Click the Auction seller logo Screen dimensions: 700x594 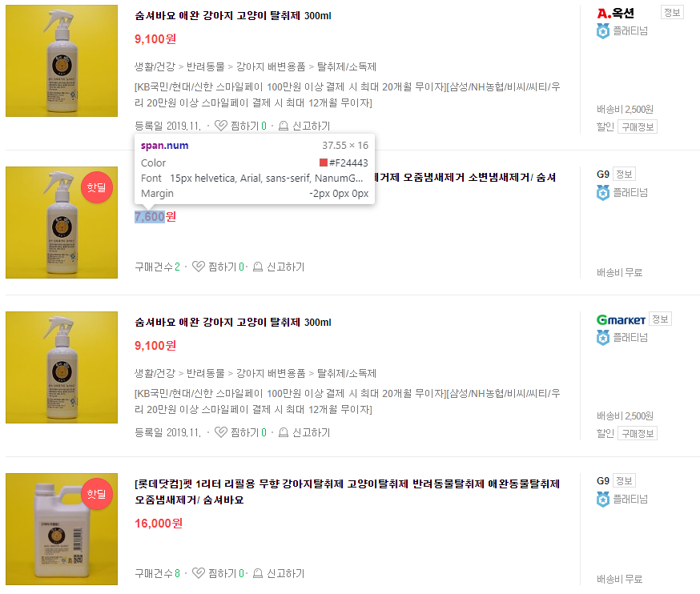pos(616,14)
